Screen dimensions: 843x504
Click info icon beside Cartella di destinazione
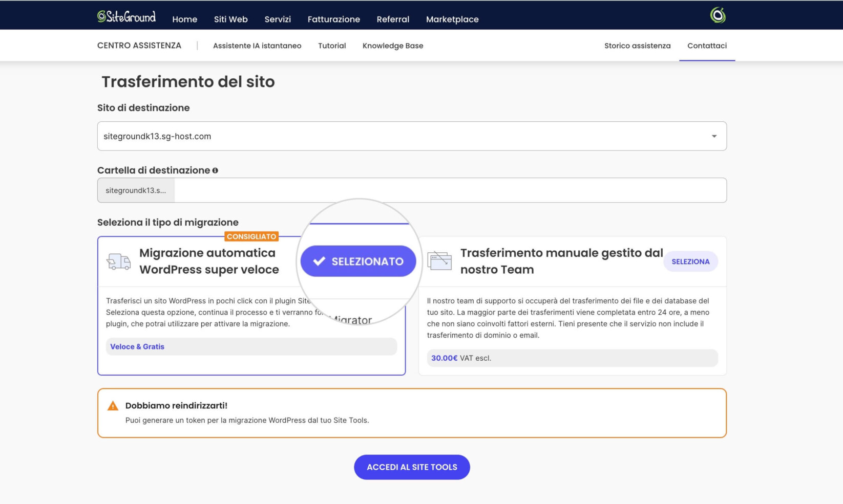tap(215, 170)
